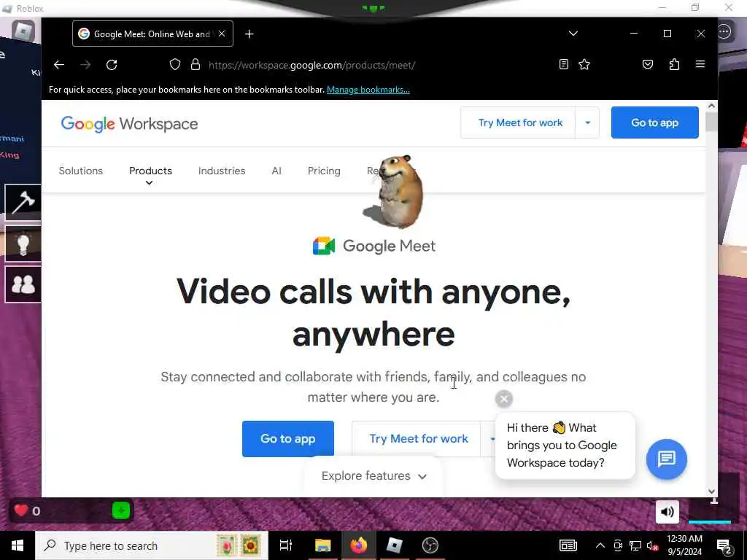Viewport: 747px width, 560px height.
Task: Expand the header Try Meet dropdown arrow
Action: tap(587, 122)
